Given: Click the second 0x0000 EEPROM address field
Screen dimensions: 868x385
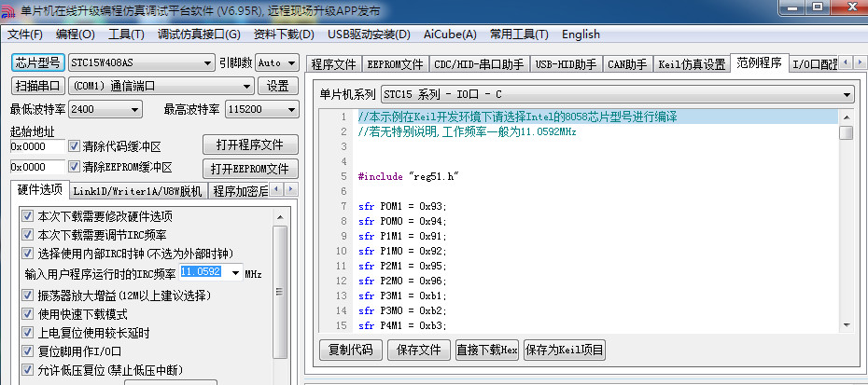Looking at the screenshot, I should [x=37, y=167].
